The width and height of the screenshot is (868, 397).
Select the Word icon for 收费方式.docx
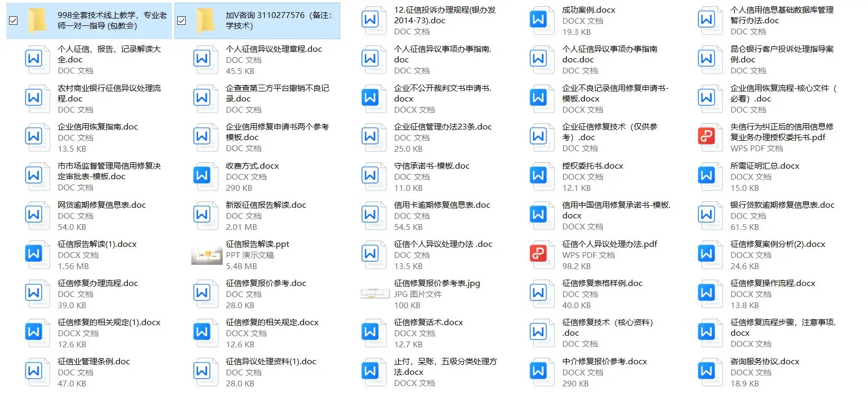coord(202,176)
